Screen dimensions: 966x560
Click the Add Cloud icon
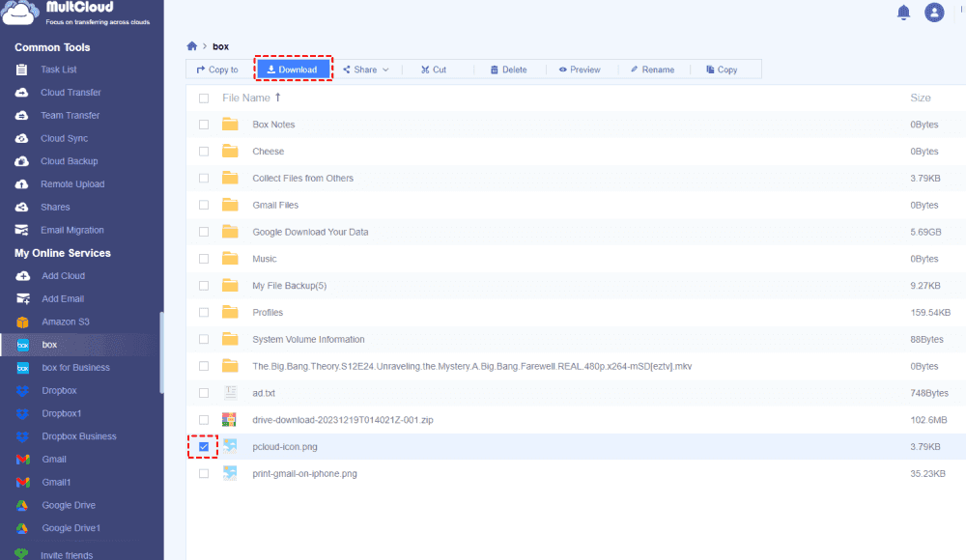point(23,276)
